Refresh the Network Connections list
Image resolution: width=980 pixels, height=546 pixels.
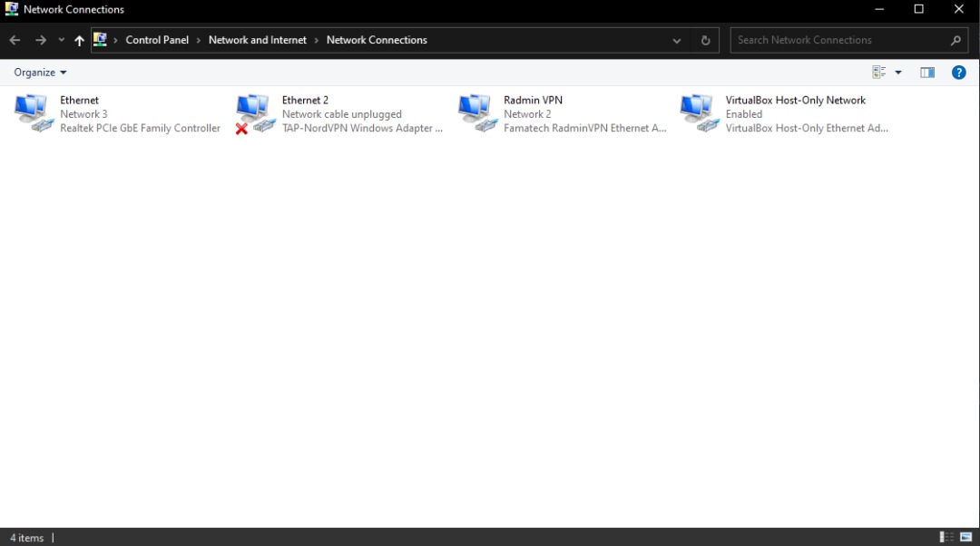705,40
